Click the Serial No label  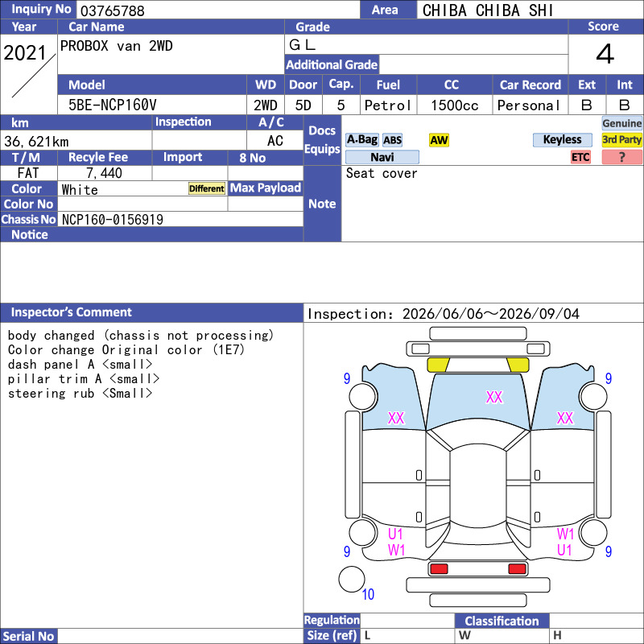(x=28, y=636)
